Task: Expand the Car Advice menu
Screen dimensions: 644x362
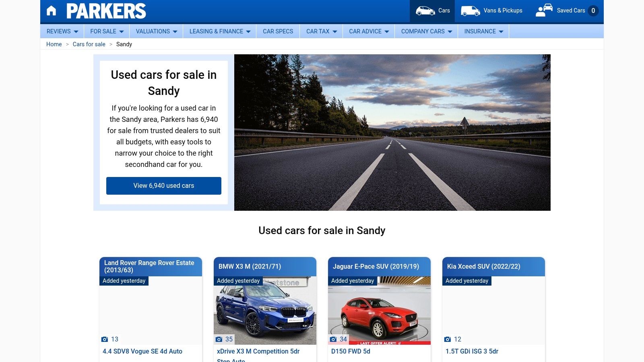Action: coord(369,31)
